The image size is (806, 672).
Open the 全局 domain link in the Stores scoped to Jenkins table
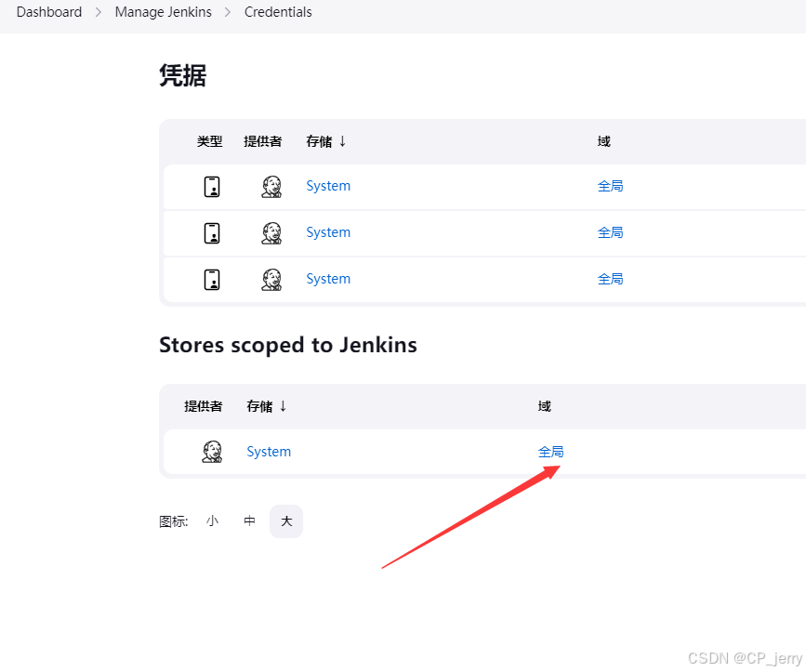coord(550,452)
